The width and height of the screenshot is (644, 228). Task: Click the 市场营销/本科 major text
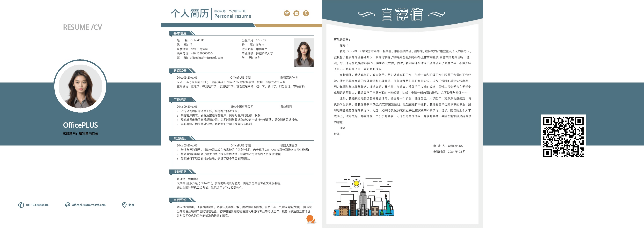pyautogui.click(x=289, y=78)
